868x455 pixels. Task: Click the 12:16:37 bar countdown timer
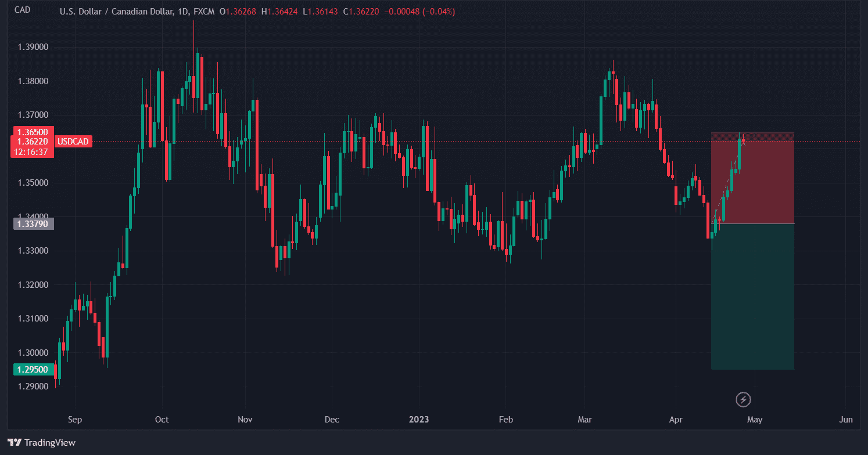pos(32,152)
